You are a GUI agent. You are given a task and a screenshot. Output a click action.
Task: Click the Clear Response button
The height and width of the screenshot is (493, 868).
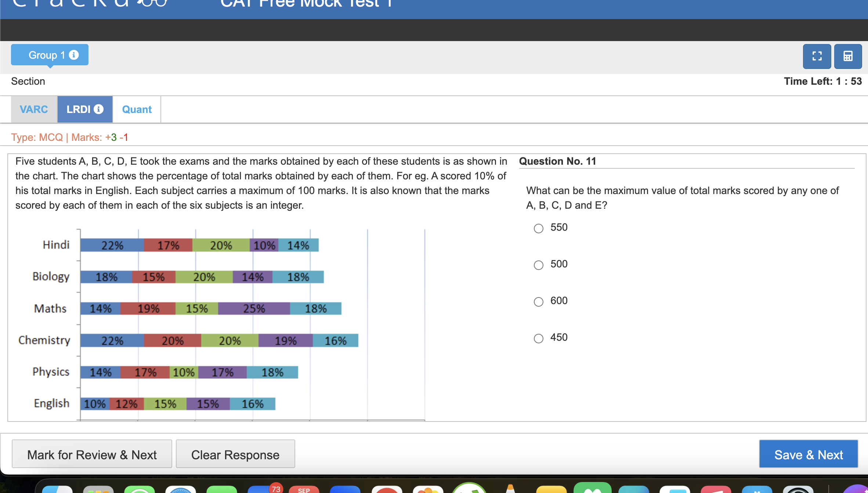(235, 454)
